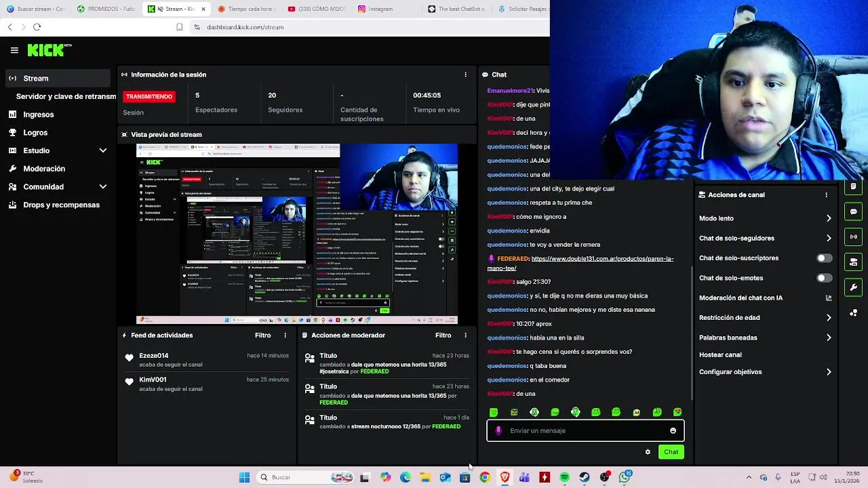
Task: Click the channel actions icon in the right rail
Action: 853,262
